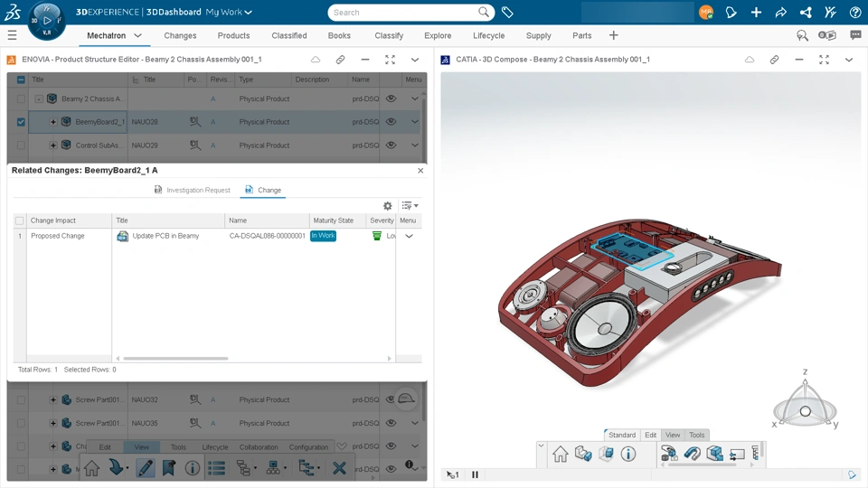Click the Update PCB in Beamy change icon
Viewport: 868px width, 488px height.
[122, 236]
